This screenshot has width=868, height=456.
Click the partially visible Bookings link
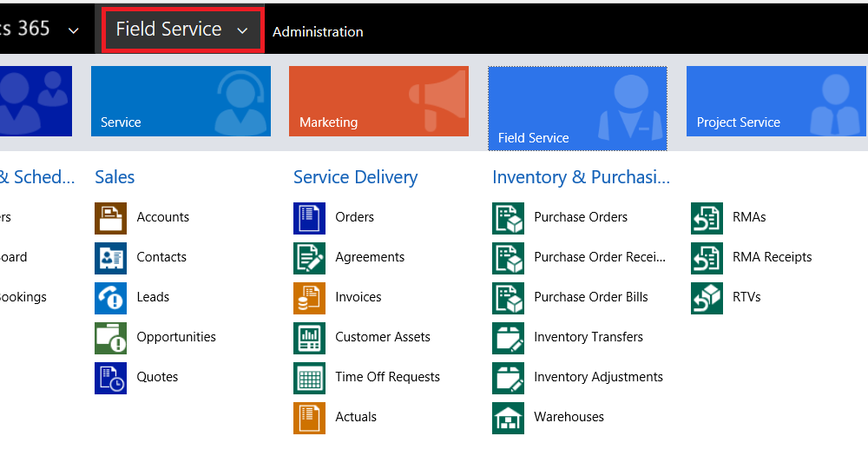pos(23,297)
